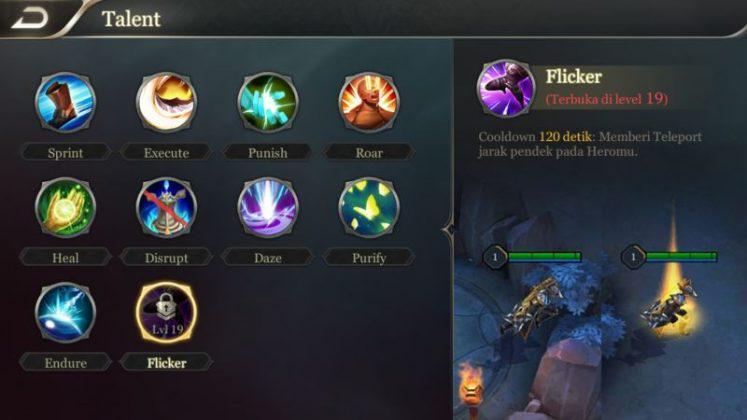The image size is (747, 420).
Task: Select the Roar talent icon
Action: coord(369,102)
